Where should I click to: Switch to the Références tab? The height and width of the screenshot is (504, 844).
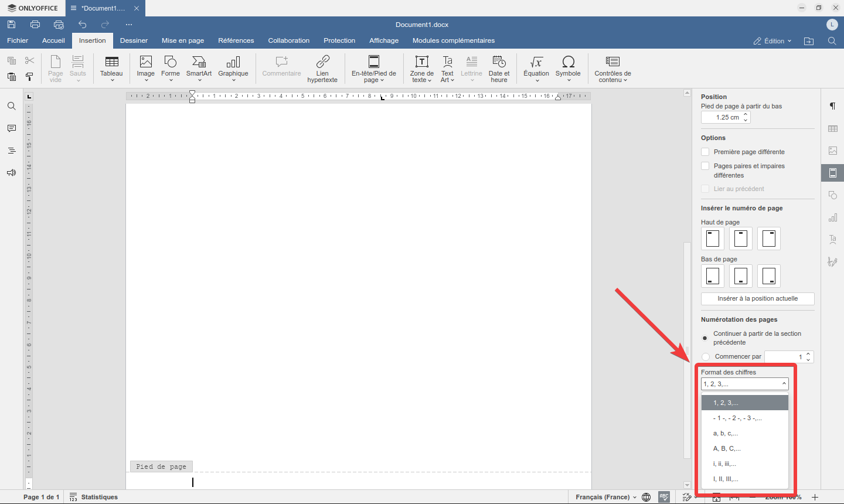pos(236,40)
